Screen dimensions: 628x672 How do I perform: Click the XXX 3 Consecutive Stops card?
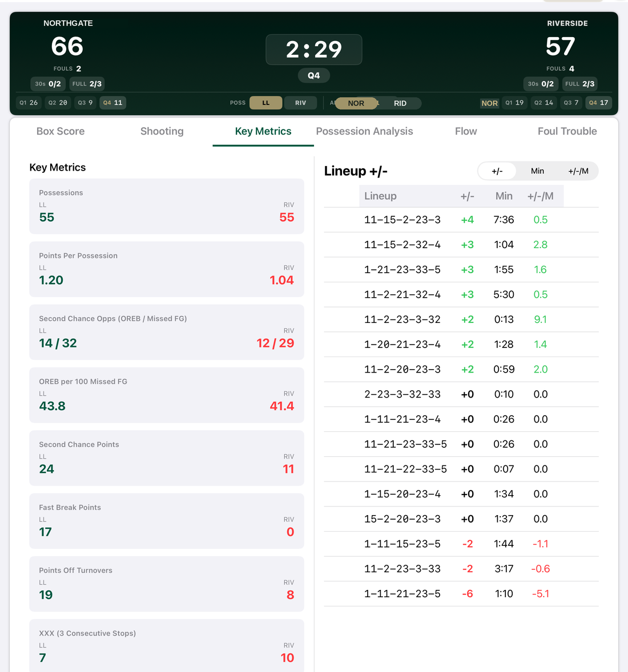click(x=167, y=645)
